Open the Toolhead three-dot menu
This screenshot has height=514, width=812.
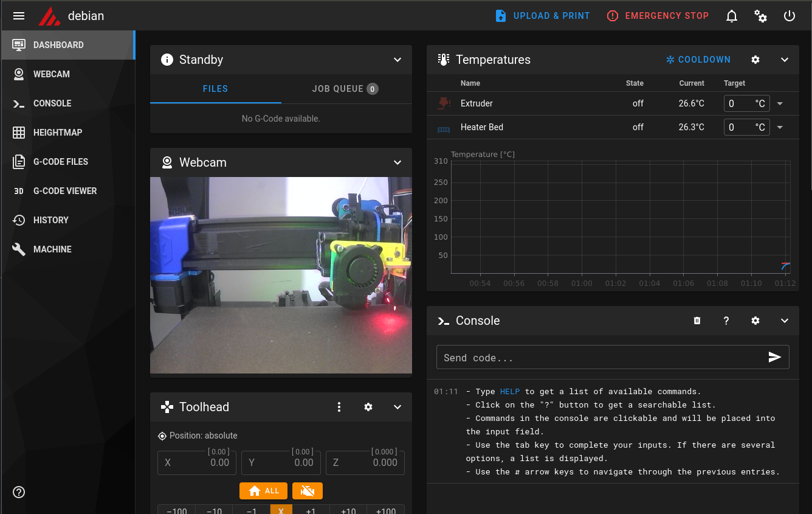(339, 407)
